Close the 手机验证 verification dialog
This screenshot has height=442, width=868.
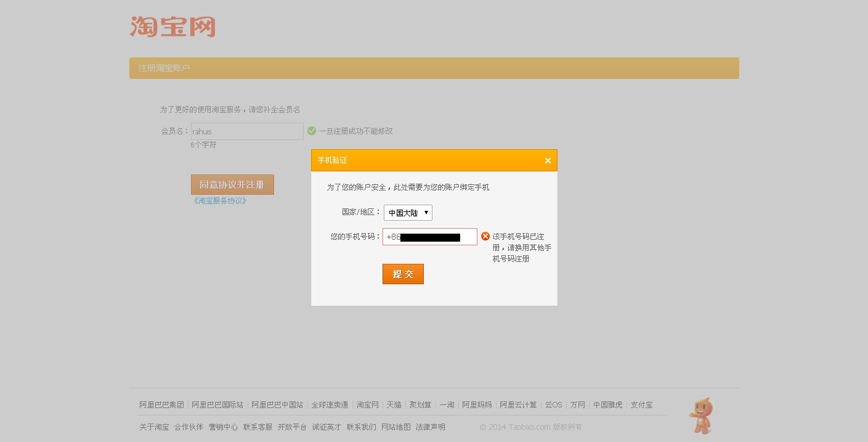coord(547,160)
